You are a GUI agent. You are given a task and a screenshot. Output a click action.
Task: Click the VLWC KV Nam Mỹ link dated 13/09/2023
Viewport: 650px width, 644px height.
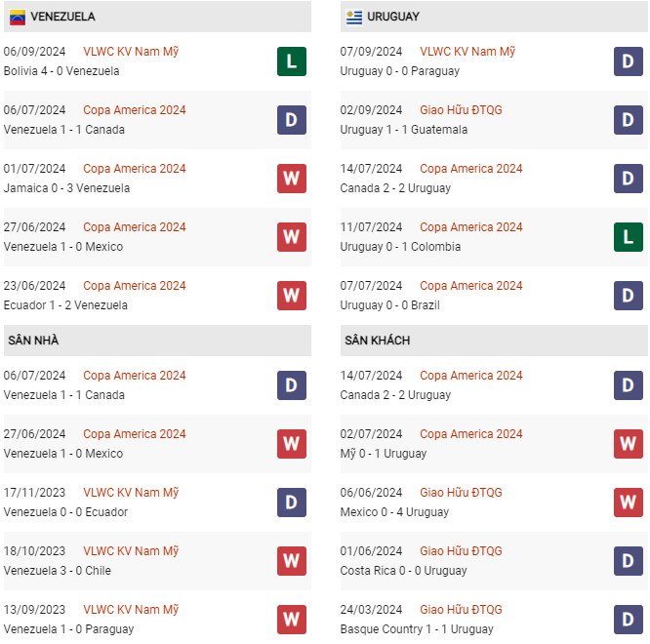(131, 610)
